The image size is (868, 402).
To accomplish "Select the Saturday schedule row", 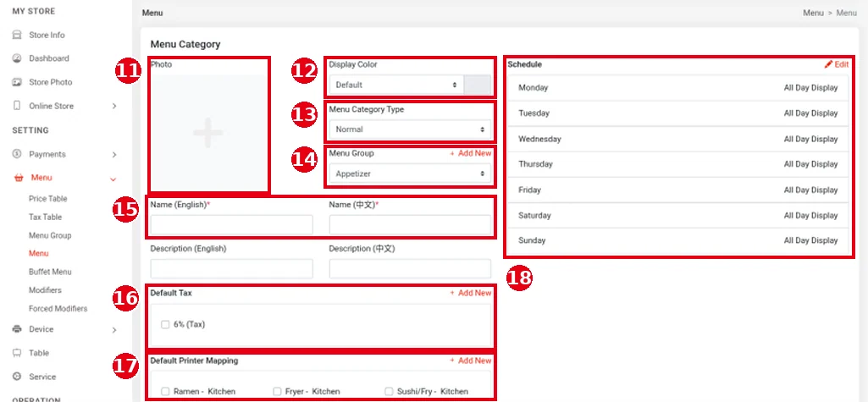I will (678, 215).
